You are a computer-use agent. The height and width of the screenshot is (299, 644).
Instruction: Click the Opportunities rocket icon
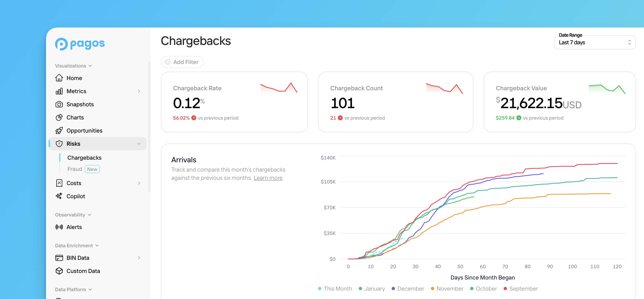[x=59, y=131]
